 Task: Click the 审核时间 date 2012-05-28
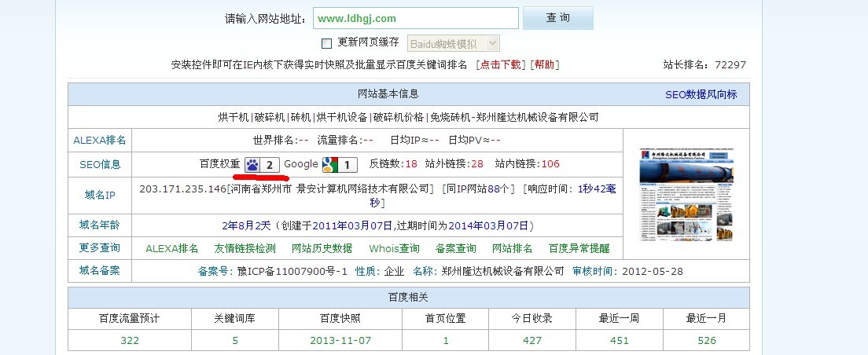[653, 272]
